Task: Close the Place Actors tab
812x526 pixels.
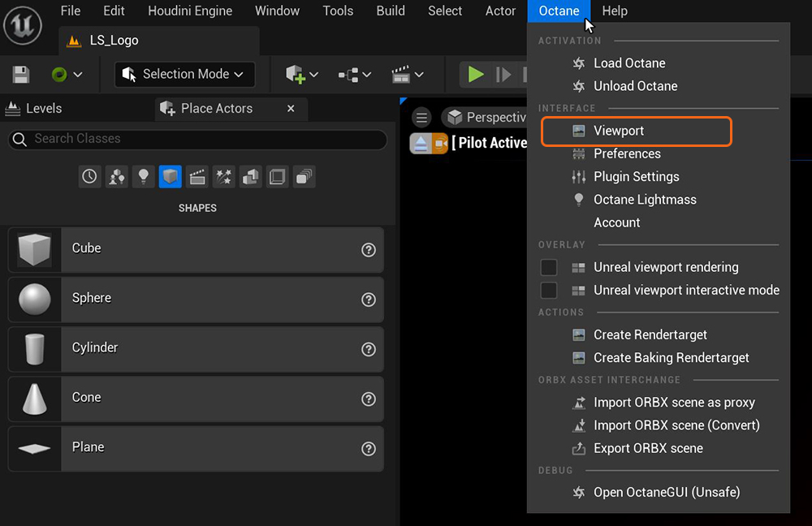Action: point(291,109)
